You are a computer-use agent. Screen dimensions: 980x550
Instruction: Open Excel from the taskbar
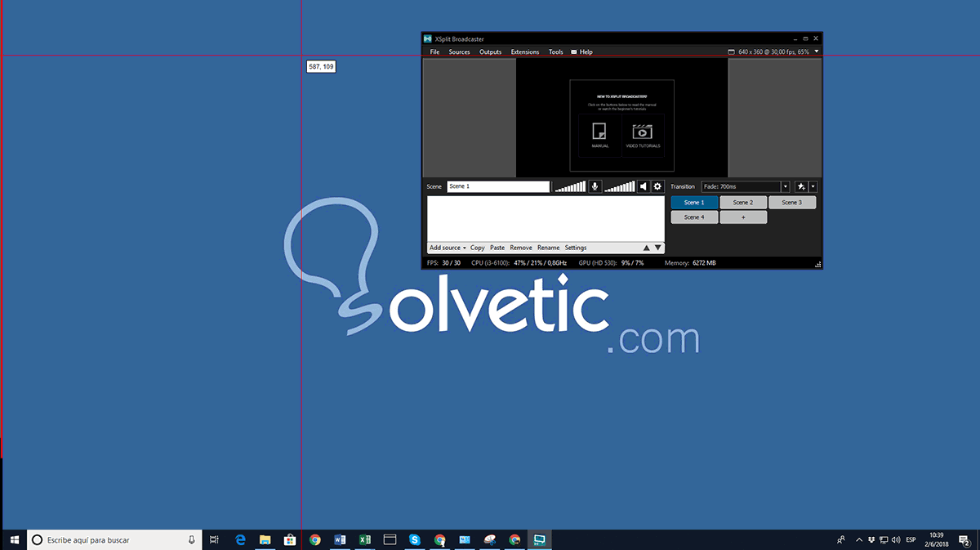(x=365, y=539)
